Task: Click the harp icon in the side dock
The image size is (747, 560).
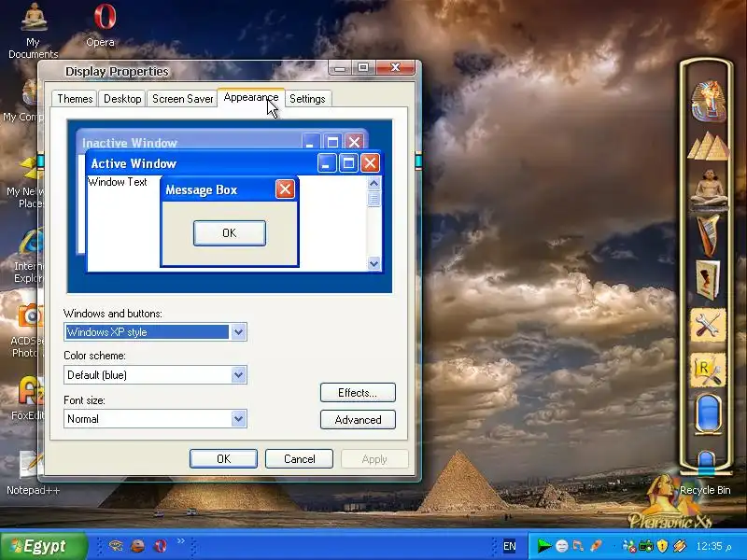Action: click(x=709, y=235)
